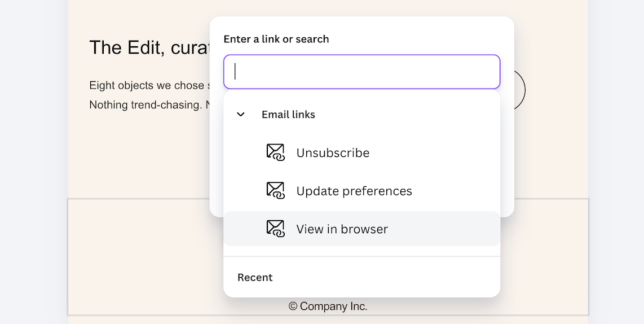644x324 pixels.
Task: Click the Email links section header
Action: [288, 115]
